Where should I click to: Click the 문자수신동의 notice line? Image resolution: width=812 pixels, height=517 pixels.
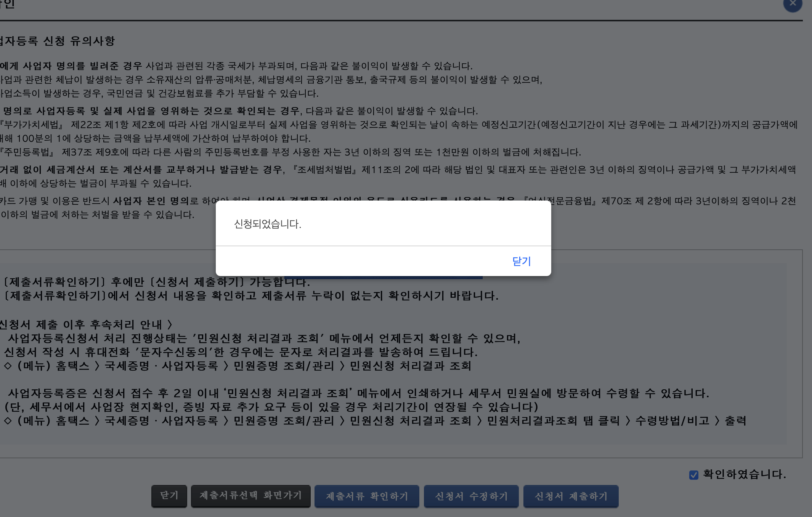click(x=240, y=352)
